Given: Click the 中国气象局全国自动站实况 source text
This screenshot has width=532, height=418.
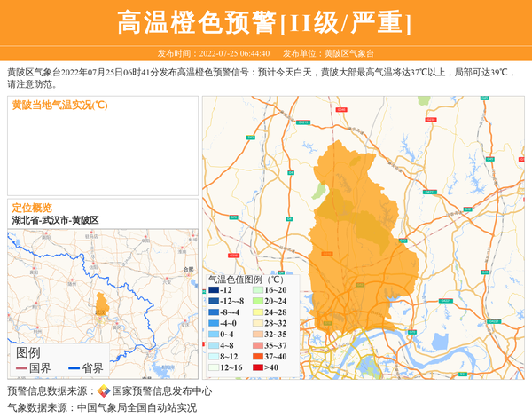Looking at the screenshot, I should (x=137, y=408).
